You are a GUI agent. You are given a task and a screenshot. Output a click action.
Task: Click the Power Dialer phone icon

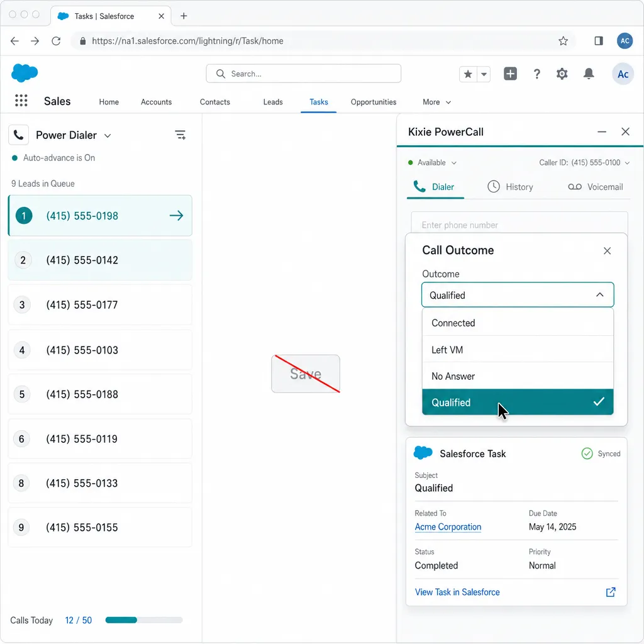point(18,135)
